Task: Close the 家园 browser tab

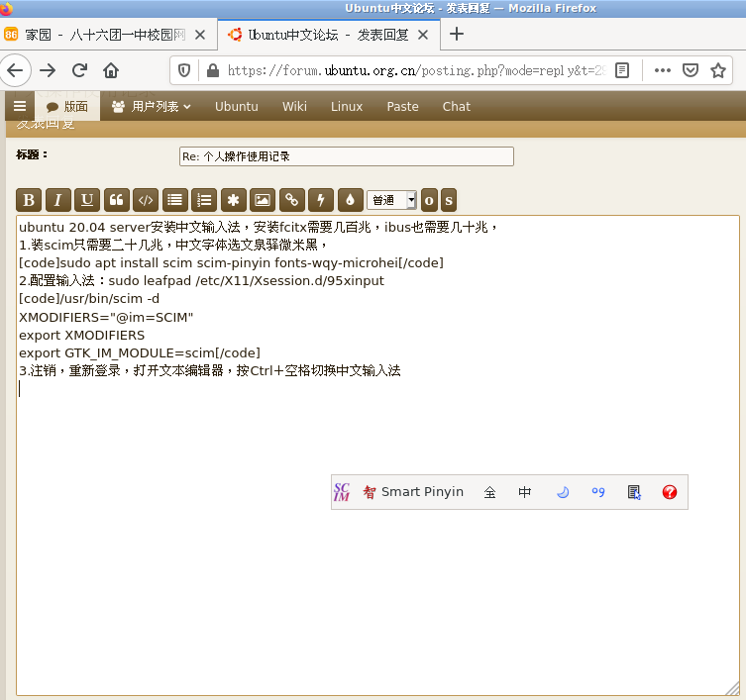Action: click(x=200, y=35)
